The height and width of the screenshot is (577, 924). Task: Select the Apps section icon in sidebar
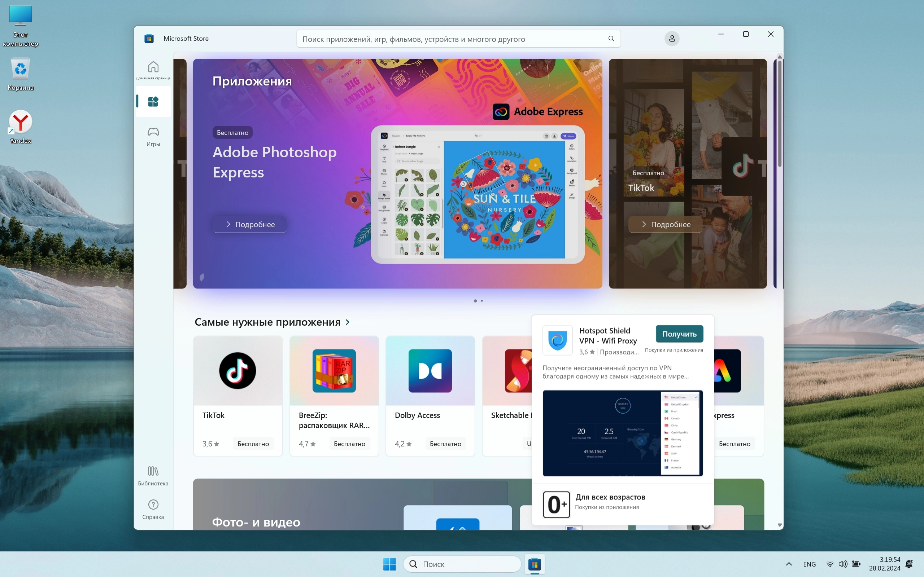(153, 101)
